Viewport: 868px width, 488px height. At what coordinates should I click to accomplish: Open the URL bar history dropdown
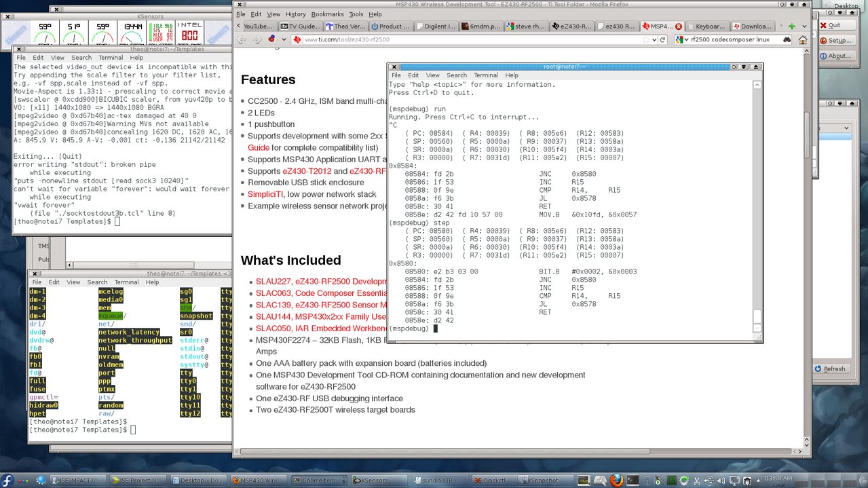(654, 39)
